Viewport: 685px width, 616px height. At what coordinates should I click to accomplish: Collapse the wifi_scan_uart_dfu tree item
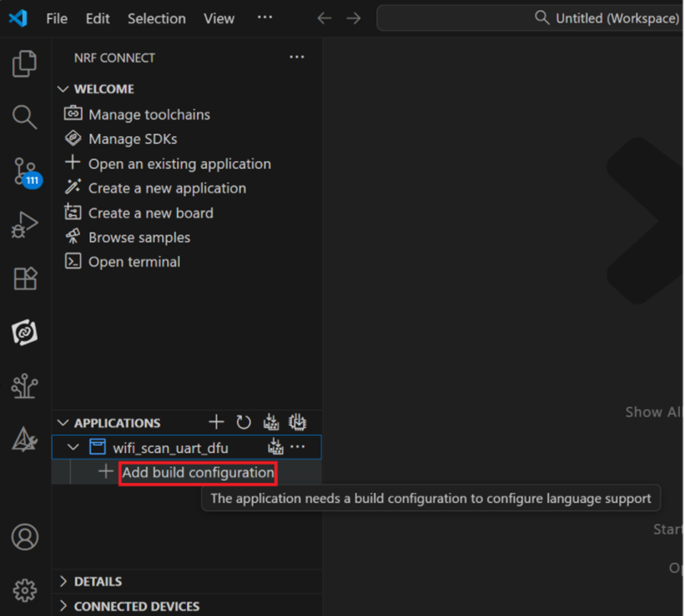tap(74, 447)
